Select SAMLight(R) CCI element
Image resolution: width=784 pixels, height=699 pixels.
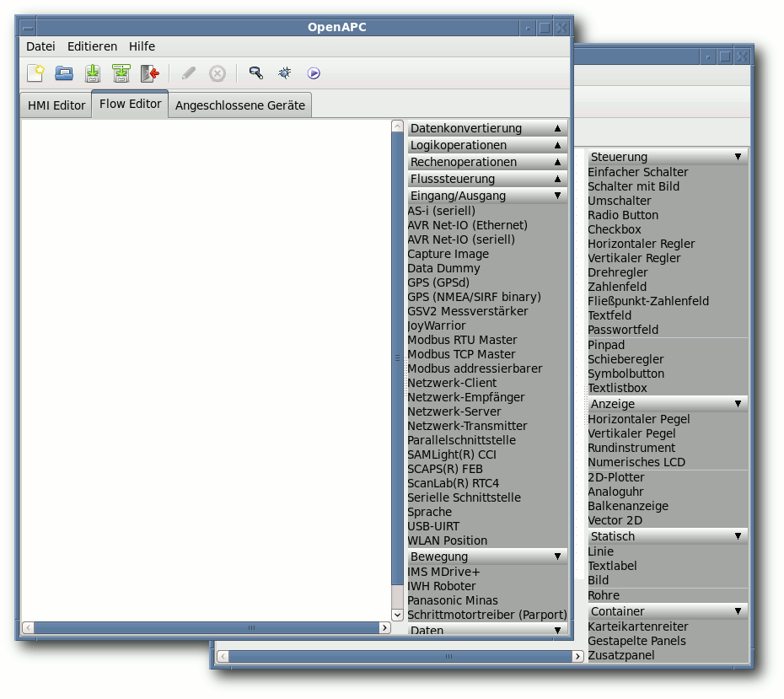(x=452, y=455)
